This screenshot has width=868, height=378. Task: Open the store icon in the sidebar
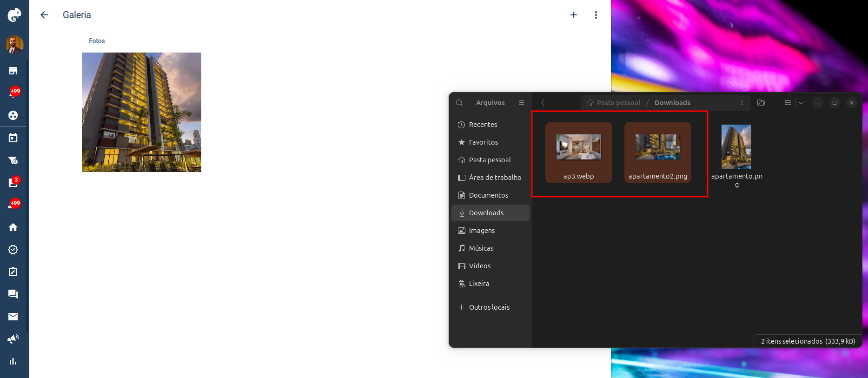tap(13, 71)
